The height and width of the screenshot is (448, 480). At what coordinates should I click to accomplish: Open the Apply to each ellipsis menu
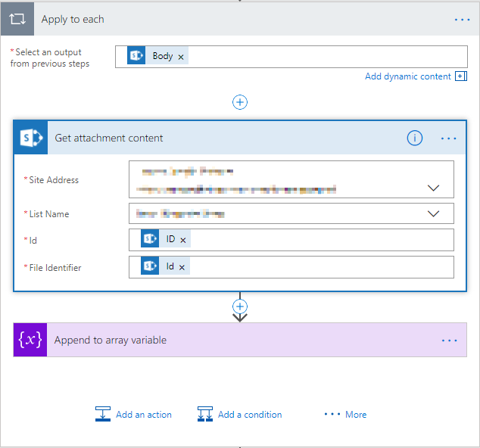(462, 20)
